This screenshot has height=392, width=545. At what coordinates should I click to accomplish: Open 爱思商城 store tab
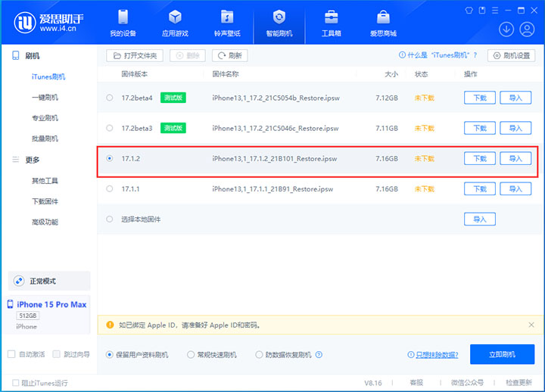point(383,23)
